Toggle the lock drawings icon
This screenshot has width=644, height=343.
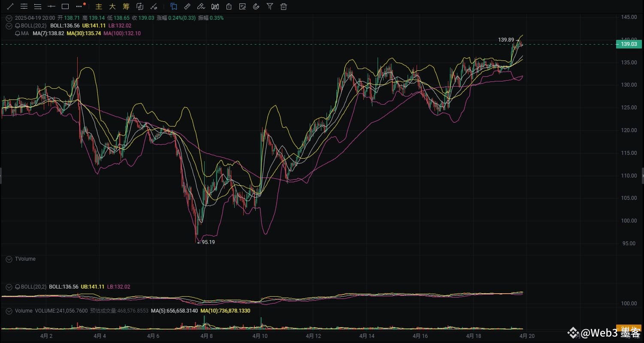pyautogui.click(x=229, y=6)
